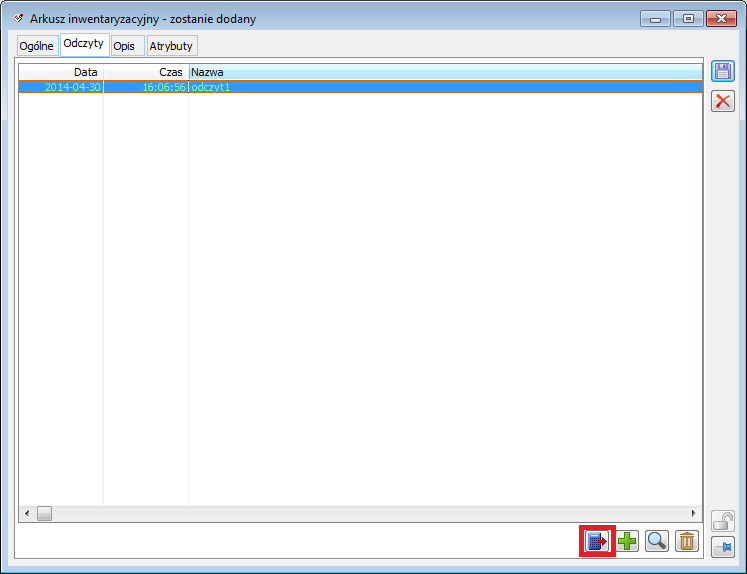
Task: Save the inventory sheet with floppy icon
Action: pos(723,71)
